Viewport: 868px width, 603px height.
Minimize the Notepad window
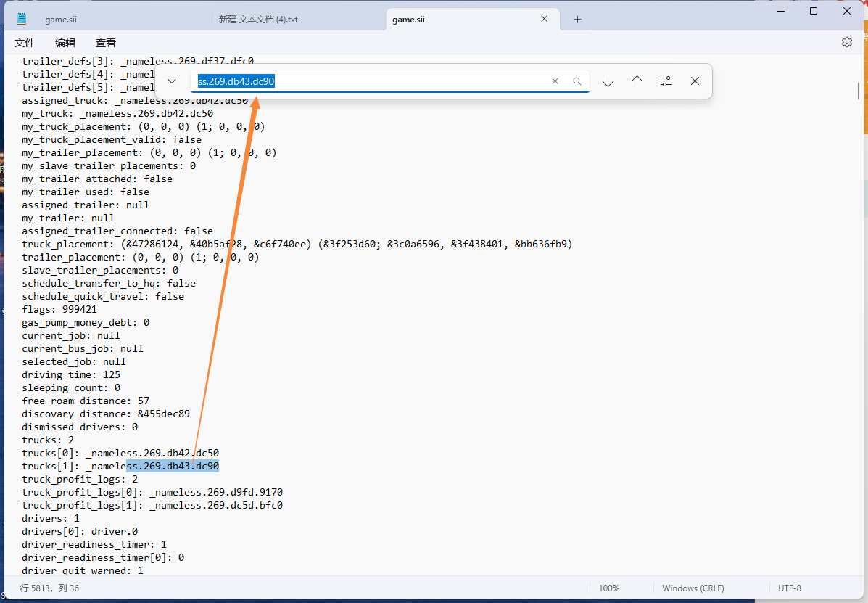point(781,11)
